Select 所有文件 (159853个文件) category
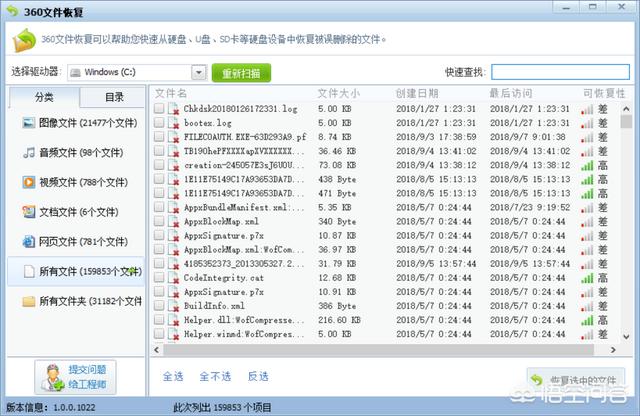Viewport: 640px width, 416px height. [76, 271]
